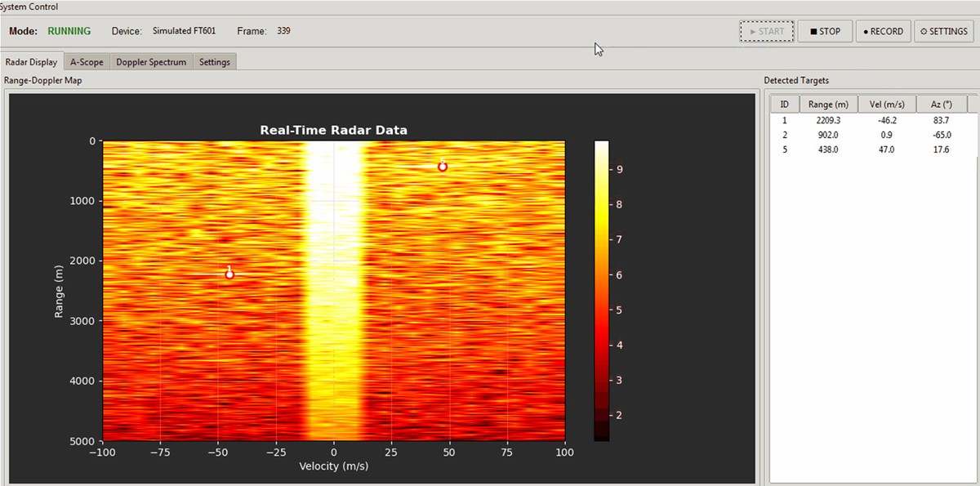
Task: Go to the Settings tab
Action: click(215, 62)
